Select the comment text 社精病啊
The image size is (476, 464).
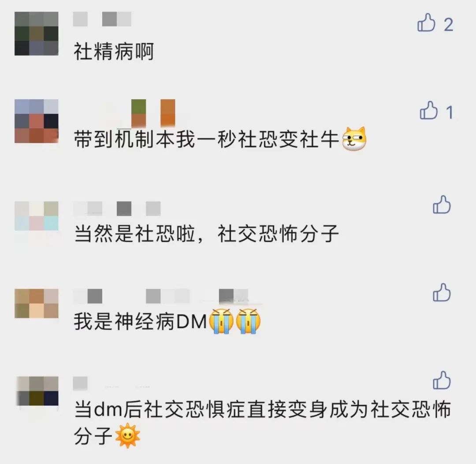click(114, 52)
